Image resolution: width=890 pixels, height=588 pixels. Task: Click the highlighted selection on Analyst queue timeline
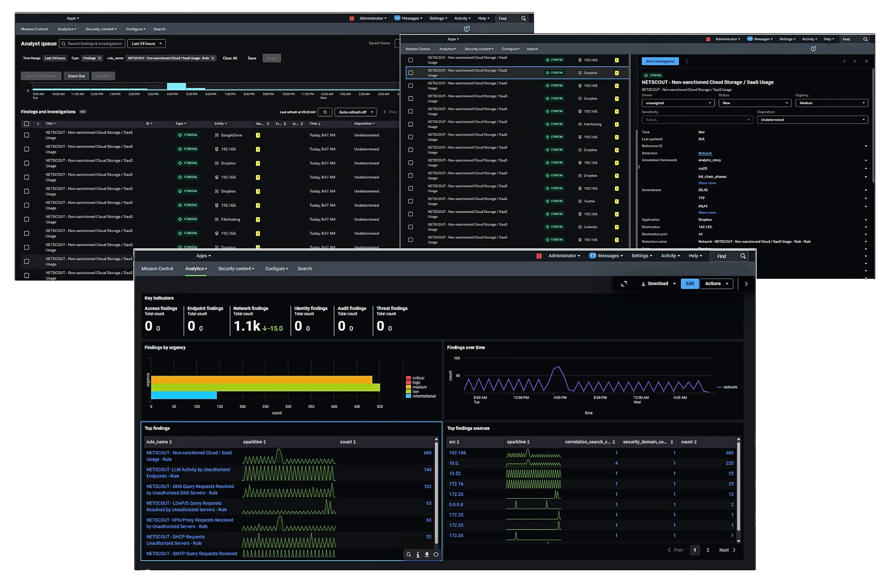[x=176, y=86]
